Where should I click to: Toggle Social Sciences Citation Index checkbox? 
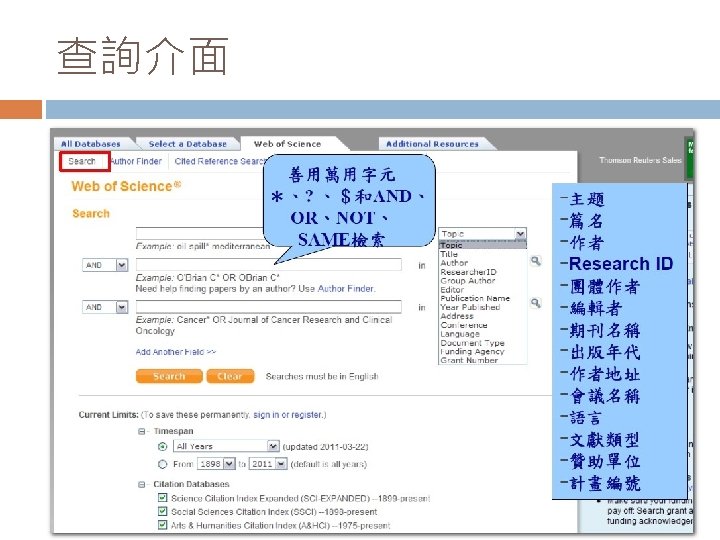point(162,511)
